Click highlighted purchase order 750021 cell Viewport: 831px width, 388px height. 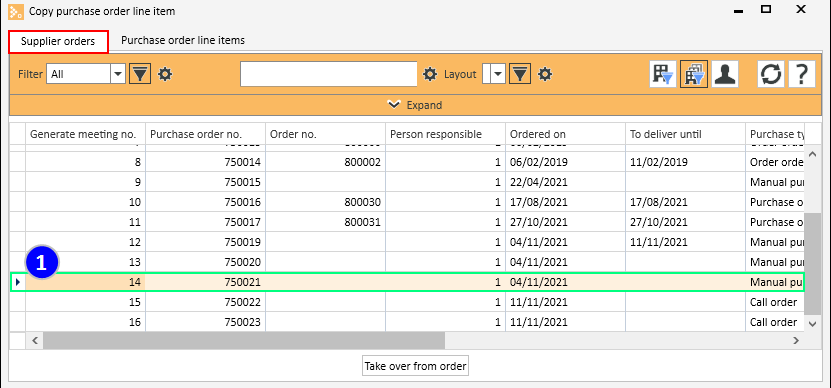click(x=205, y=283)
